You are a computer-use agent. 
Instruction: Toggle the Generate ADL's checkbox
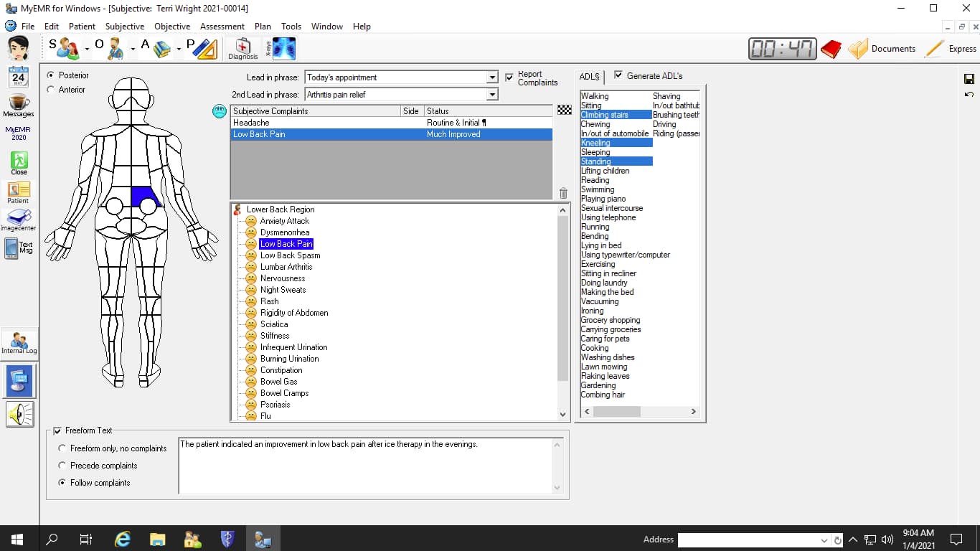(x=618, y=75)
